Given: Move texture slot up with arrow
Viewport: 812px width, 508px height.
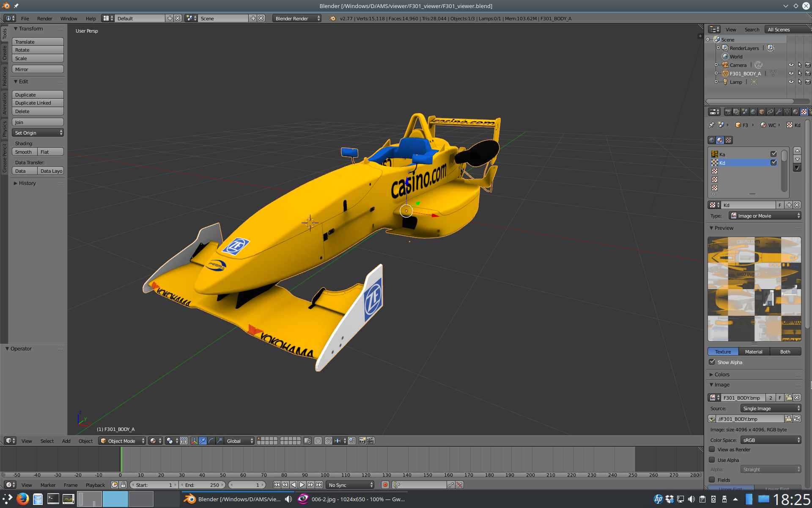Looking at the screenshot, I should (x=797, y=151).
